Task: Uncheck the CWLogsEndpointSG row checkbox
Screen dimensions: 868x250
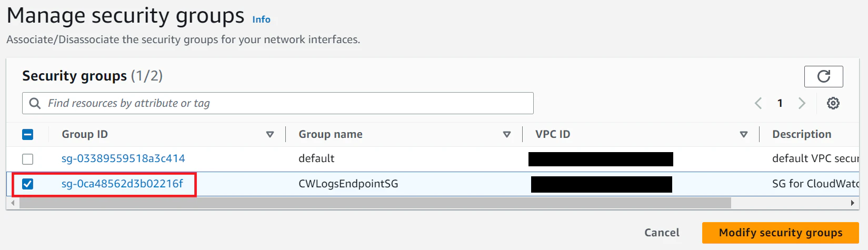Action: pyautogui.click(x=27, y=184)
